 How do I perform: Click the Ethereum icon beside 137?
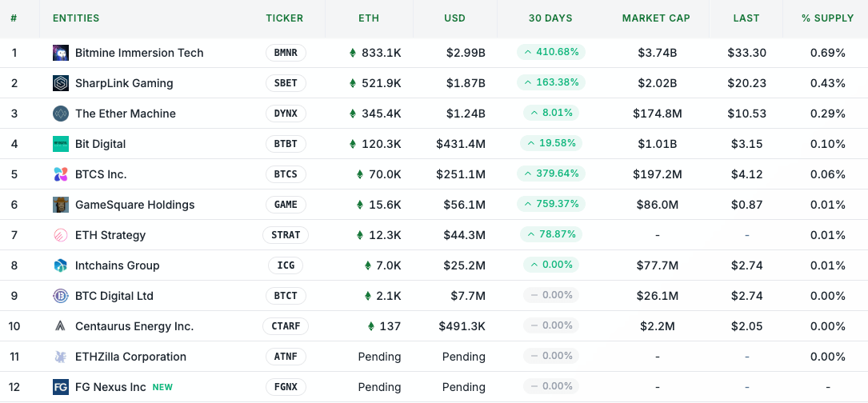[371, 326]
